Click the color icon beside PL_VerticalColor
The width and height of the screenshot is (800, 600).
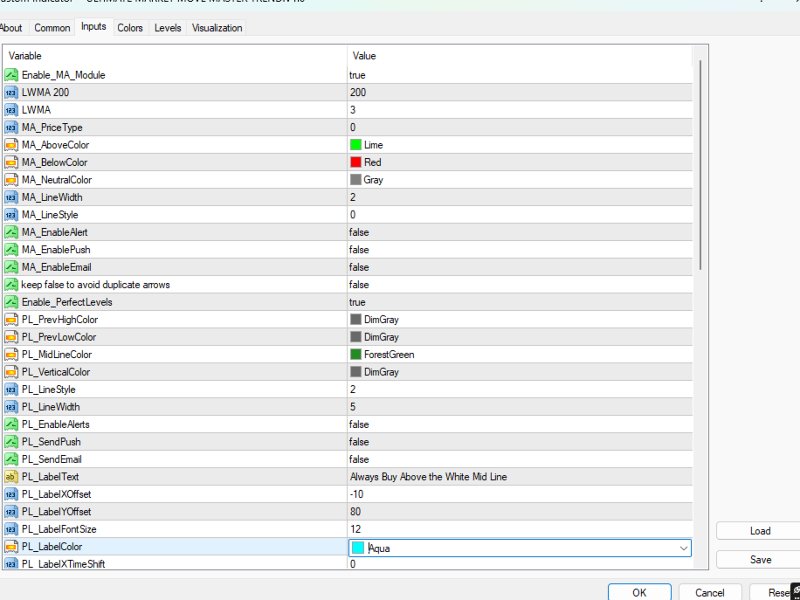click(x=11, y=372)
